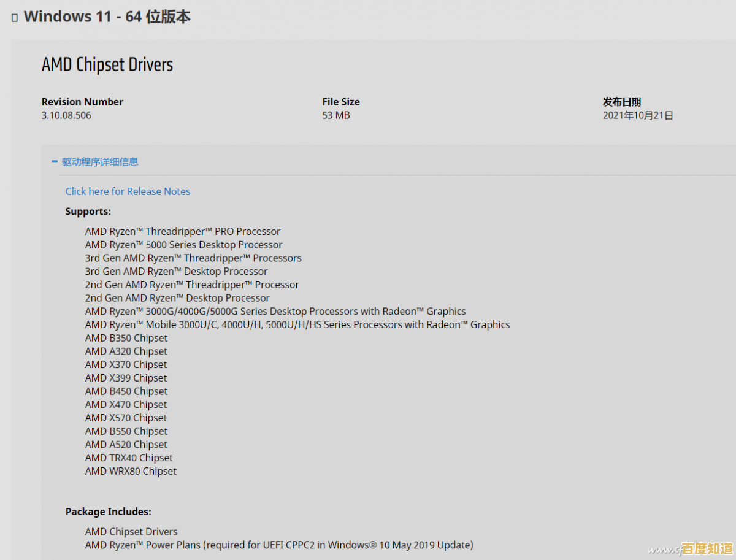Click the Package Includes: heading

coord(108,512)
